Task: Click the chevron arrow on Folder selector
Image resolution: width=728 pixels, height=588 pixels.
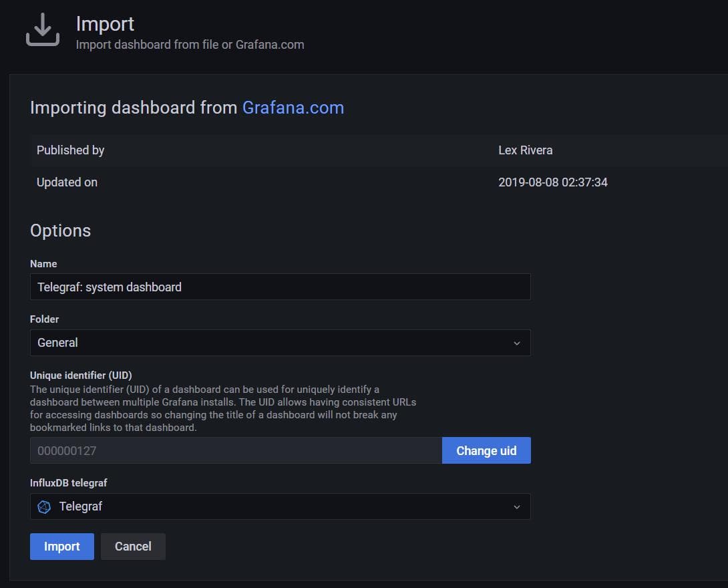Action: point(516,343)
